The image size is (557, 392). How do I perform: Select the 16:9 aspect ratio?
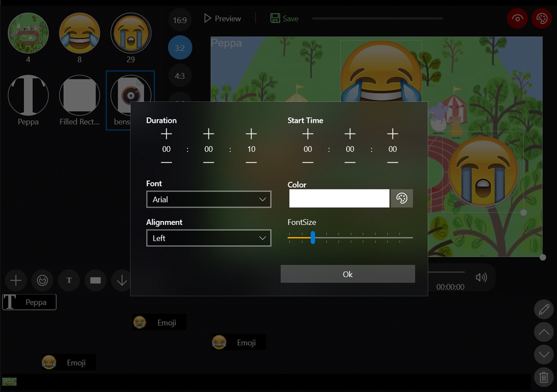pyautogui.click(x=180, y=20)
